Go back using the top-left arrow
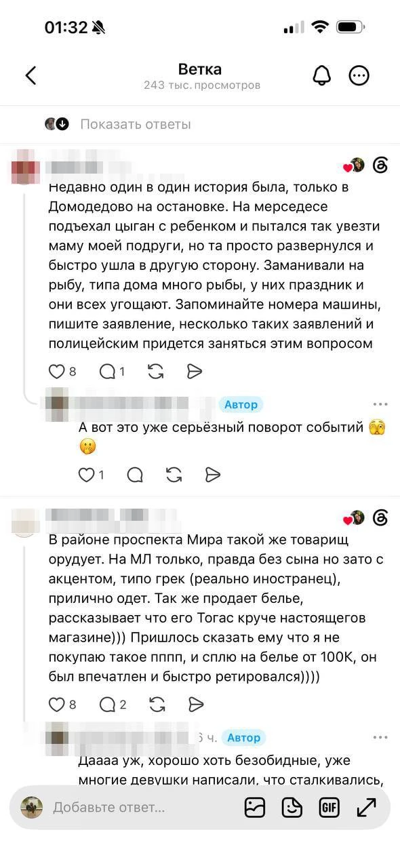 pyautogui.click(x=31, y=75)
